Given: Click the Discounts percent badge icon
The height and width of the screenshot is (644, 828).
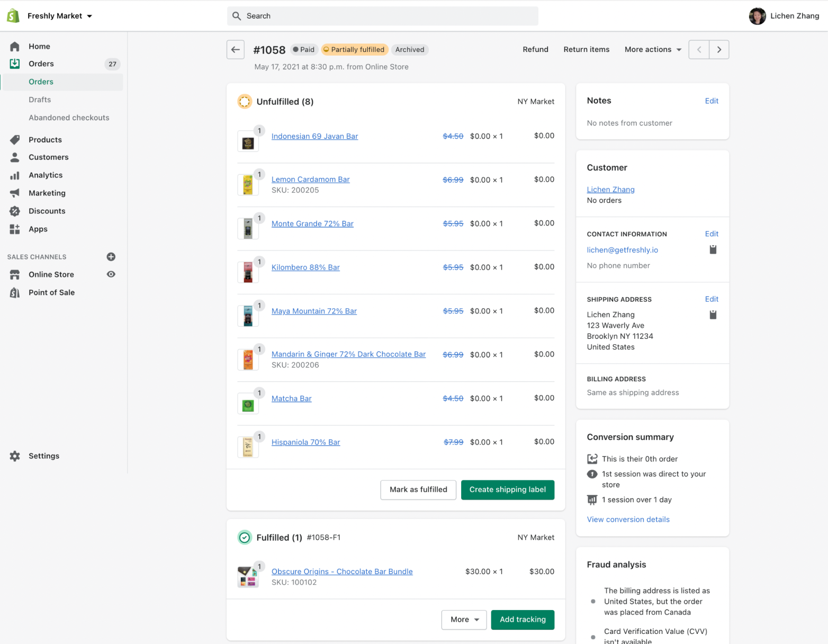Looking at the screenshot, I should click(15, 211).
